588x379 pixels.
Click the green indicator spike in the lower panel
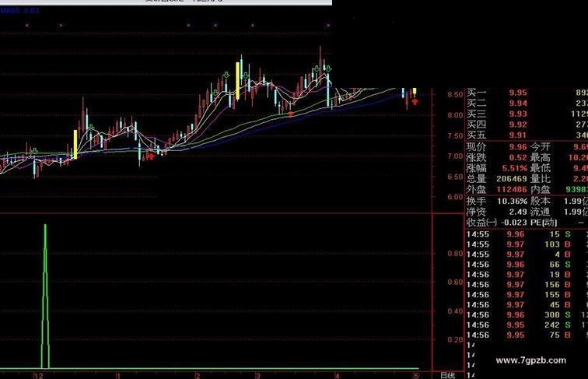point(45,297)
